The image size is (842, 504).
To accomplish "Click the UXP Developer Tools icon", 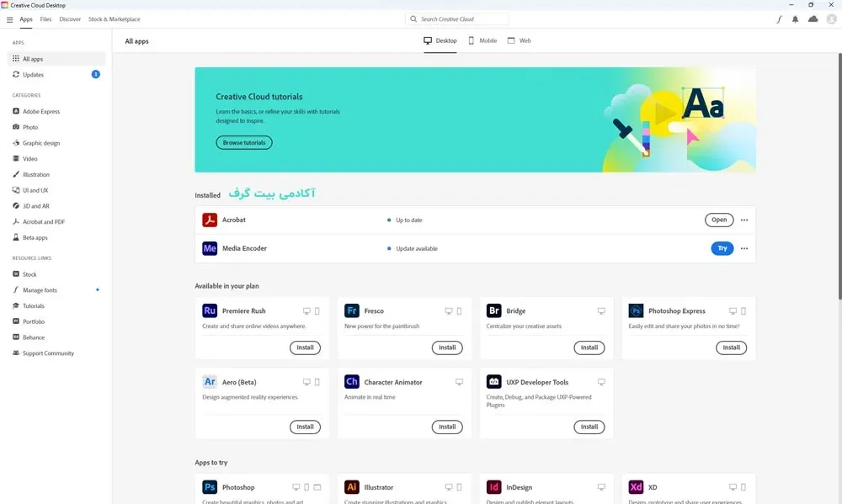I will (493, 382).
